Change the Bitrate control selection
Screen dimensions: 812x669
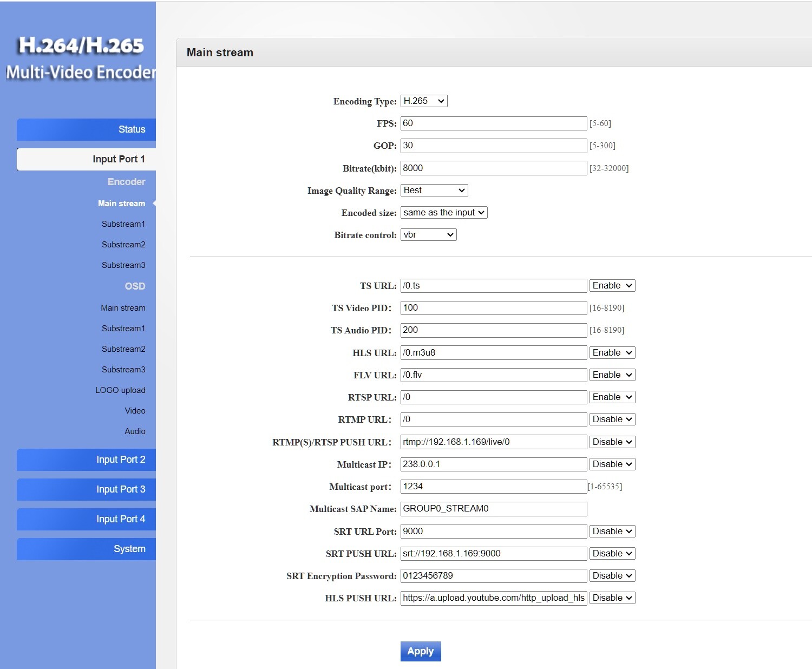click(x=428, y=235)
